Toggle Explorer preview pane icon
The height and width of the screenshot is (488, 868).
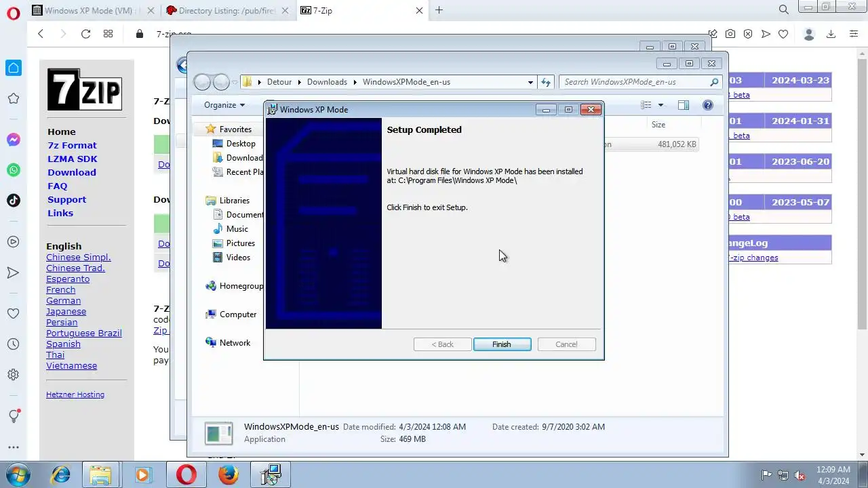click(684, 105)
